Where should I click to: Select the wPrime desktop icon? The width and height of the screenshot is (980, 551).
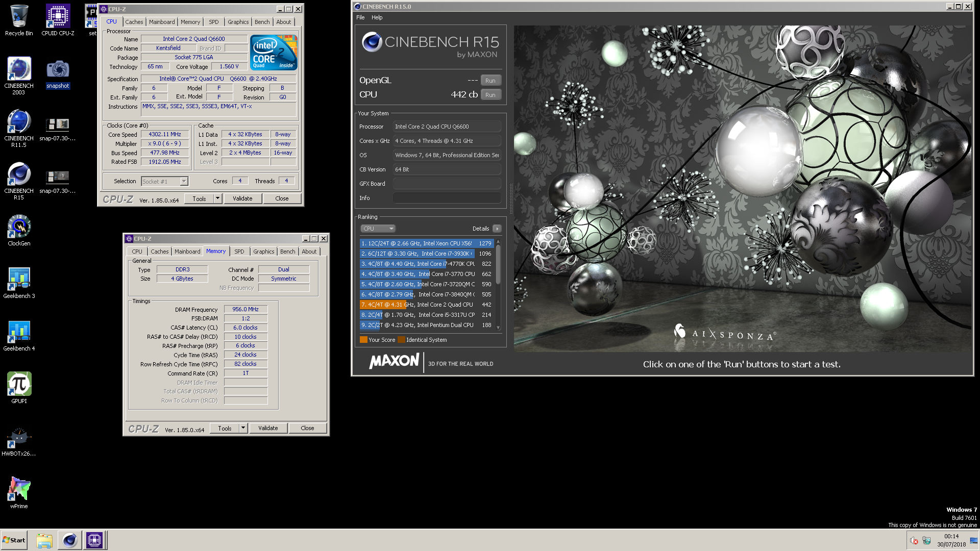(19, 493)
